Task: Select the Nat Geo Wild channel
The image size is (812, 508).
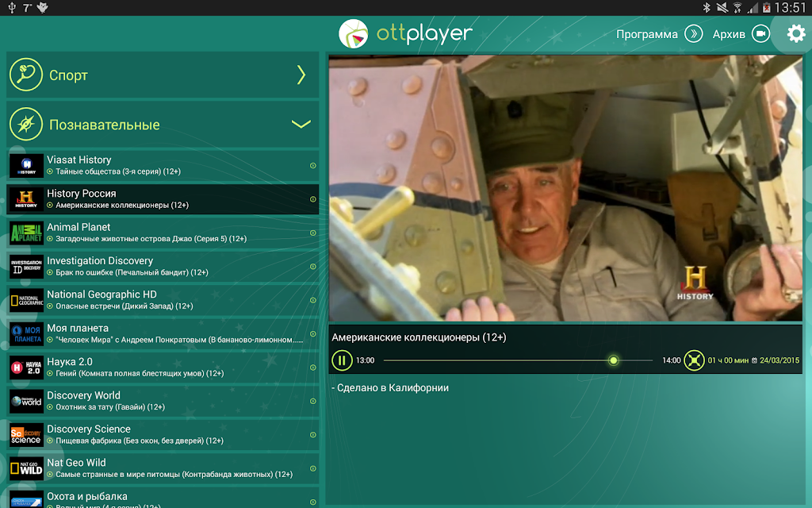Action: point(163,468)
